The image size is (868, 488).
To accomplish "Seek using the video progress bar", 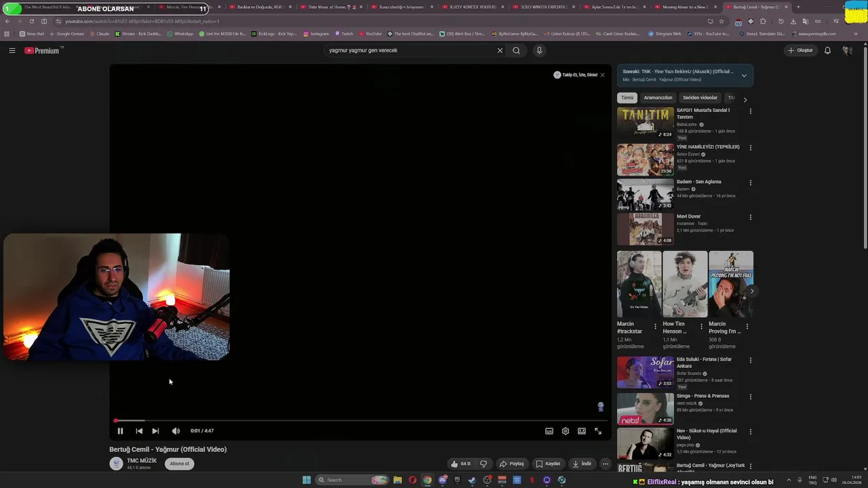I will 360,421.
